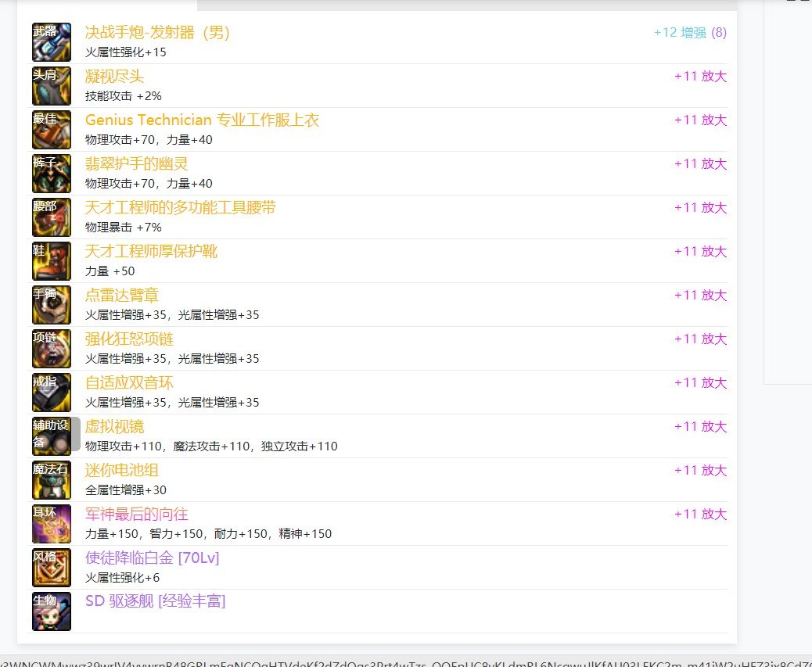
Task: Open 决战手炮-发射器 (男) weapon link
Action: point(157,33)
